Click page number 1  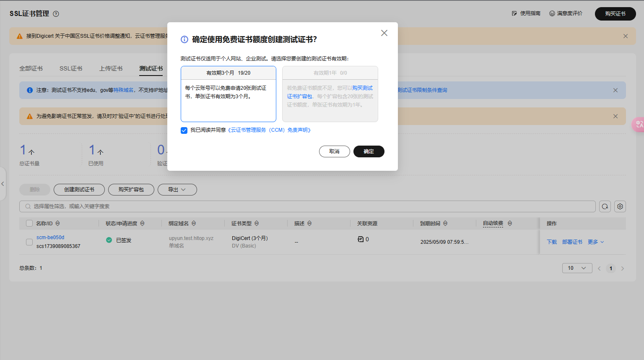click(x=611, y=269)
